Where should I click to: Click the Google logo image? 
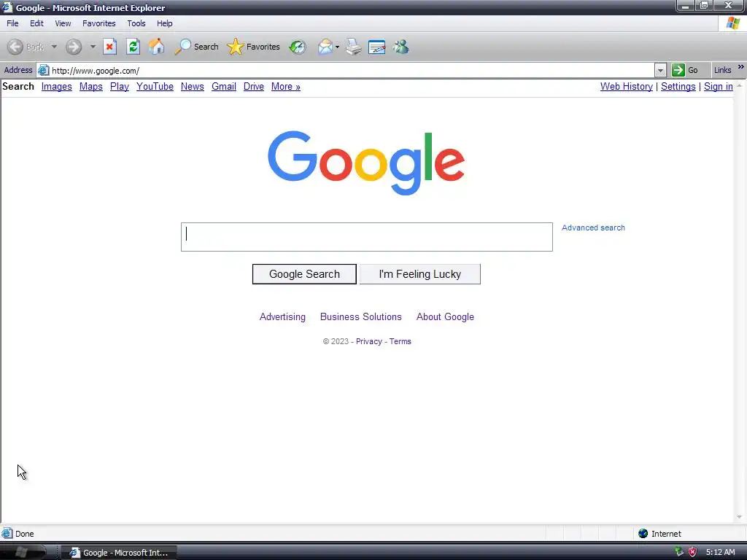[x=366, y=163]
